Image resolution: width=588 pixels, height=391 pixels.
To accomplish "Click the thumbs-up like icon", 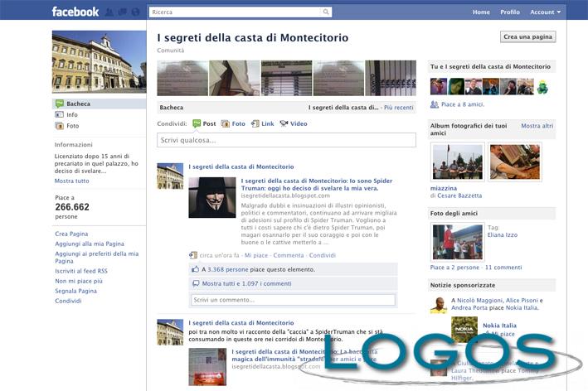I will (195, 269).
